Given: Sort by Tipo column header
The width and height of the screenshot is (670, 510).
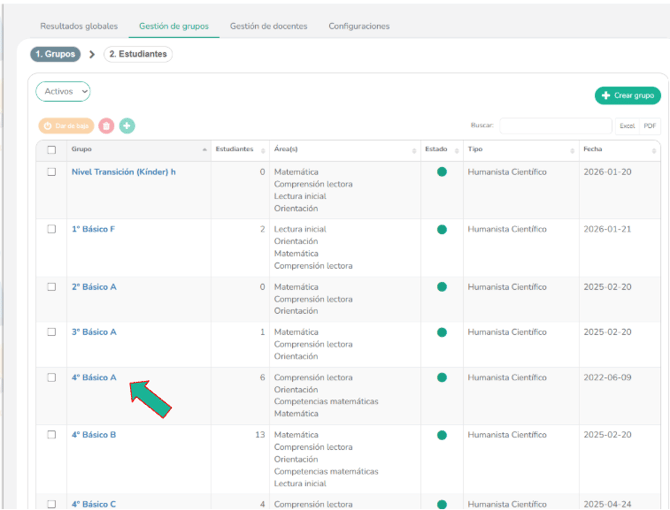Looking at the screenshot, I should [520, 149].
